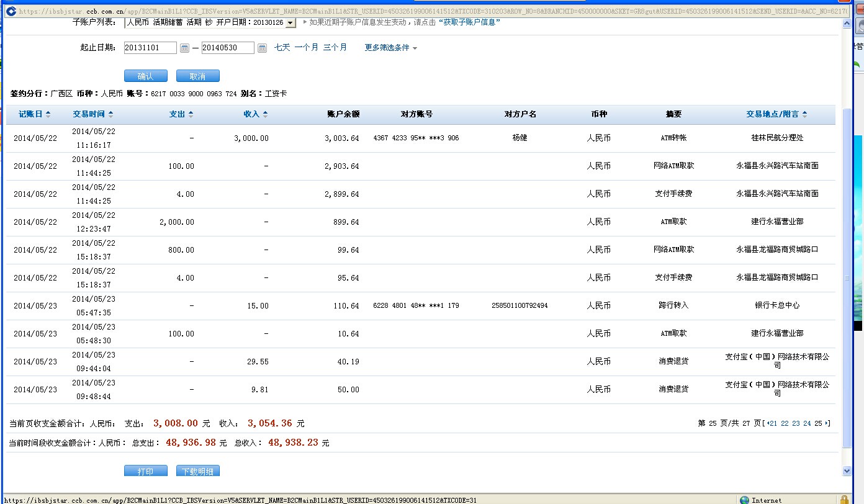Click the 下载明细 download details button
Viewport: 864px width, 504px height.
click(197, 471)
